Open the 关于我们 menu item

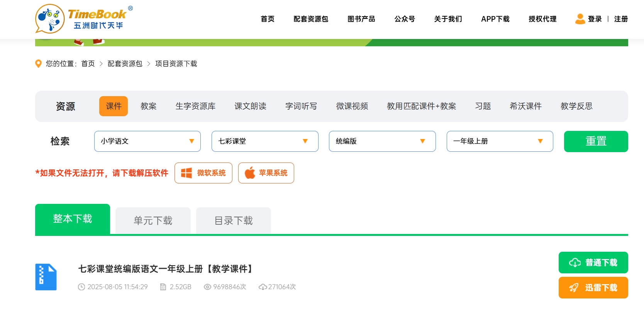(448, 19)
